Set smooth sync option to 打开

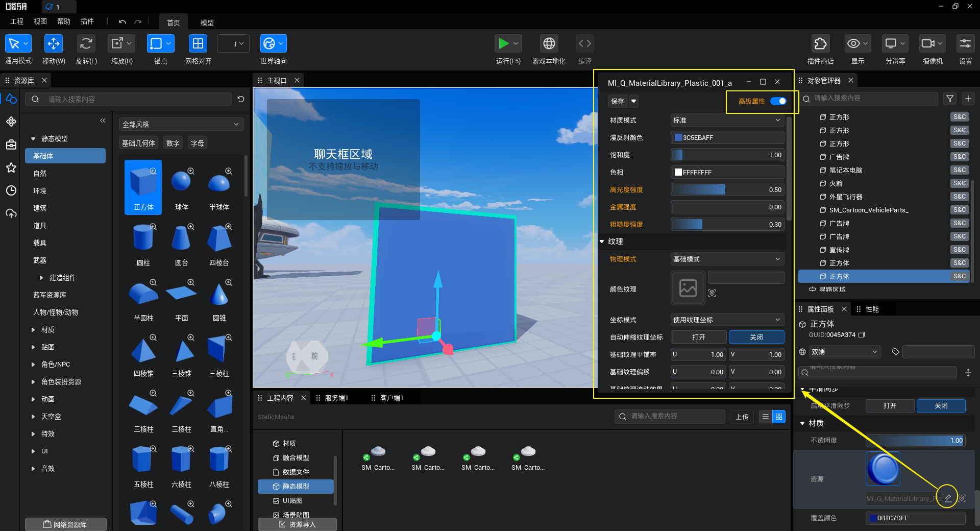click(890, 405)
